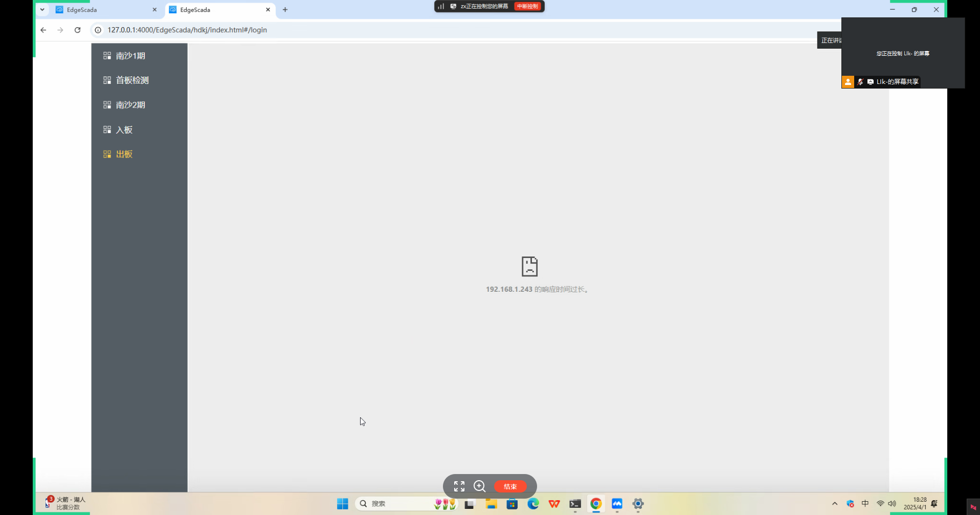Click the 192.168.1.243 timeout message text
This screenshot has height=515, width=980.
(x=538, y=289)
